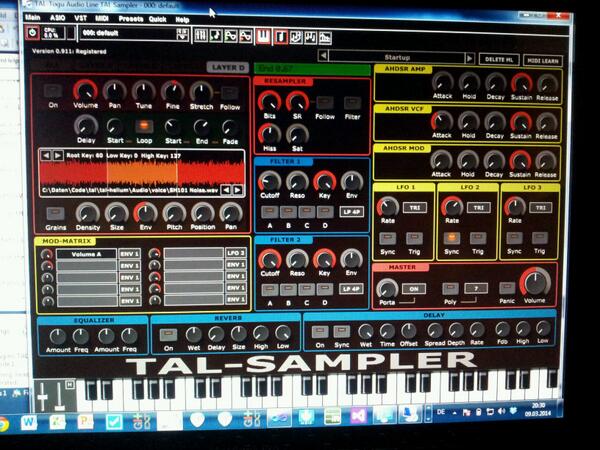Toggle the Delay Sync switch
The height and width of the screenshot is (450, 600).
click(341, 331)
